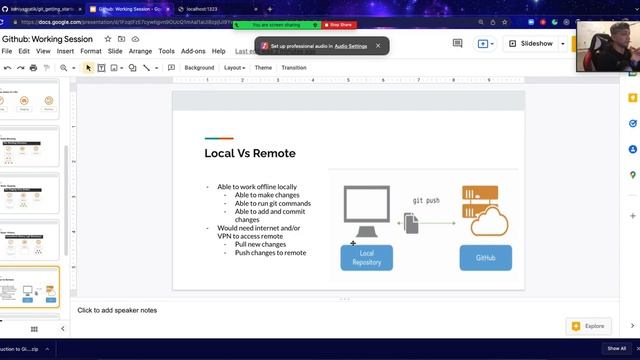Image resolution: width=640 pixels, height=360 pixels.
Task: Expand the Insert image dropdown arrow
Action: pyautogui.click(x=122, y=68)
